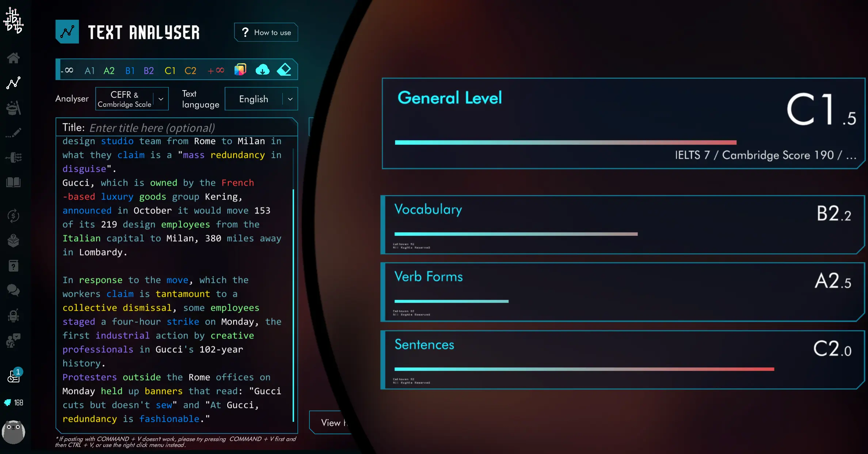The height and width of the screenshot is (454, 868).
Task: Toggle the B2 level filter button
Action: (x=149, y=70)
